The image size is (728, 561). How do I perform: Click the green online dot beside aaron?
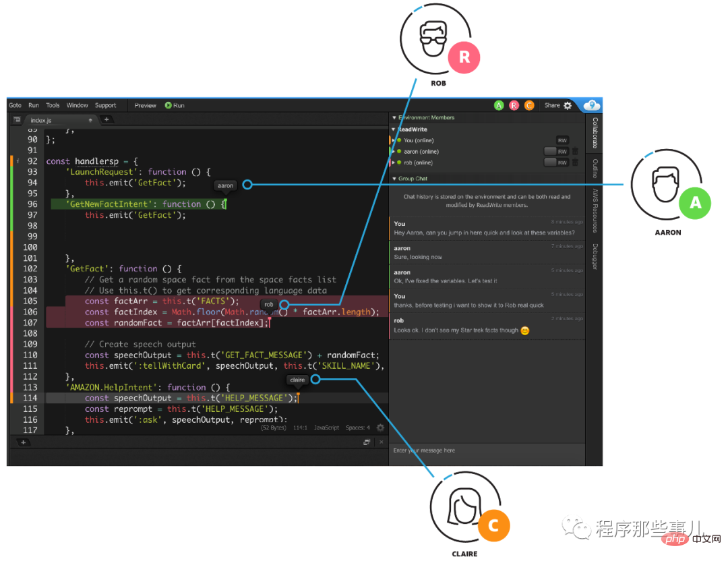[399, 152]
